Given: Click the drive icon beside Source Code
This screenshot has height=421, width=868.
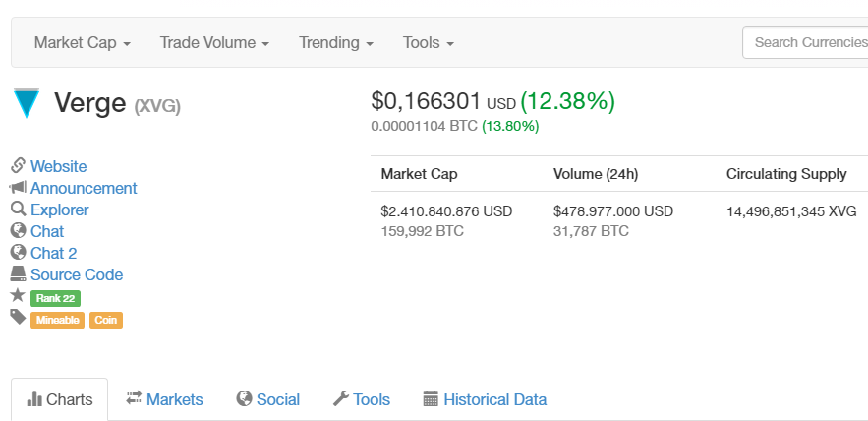Looking at the screenshot, I should pyautogui.click(x=18, y=274).
